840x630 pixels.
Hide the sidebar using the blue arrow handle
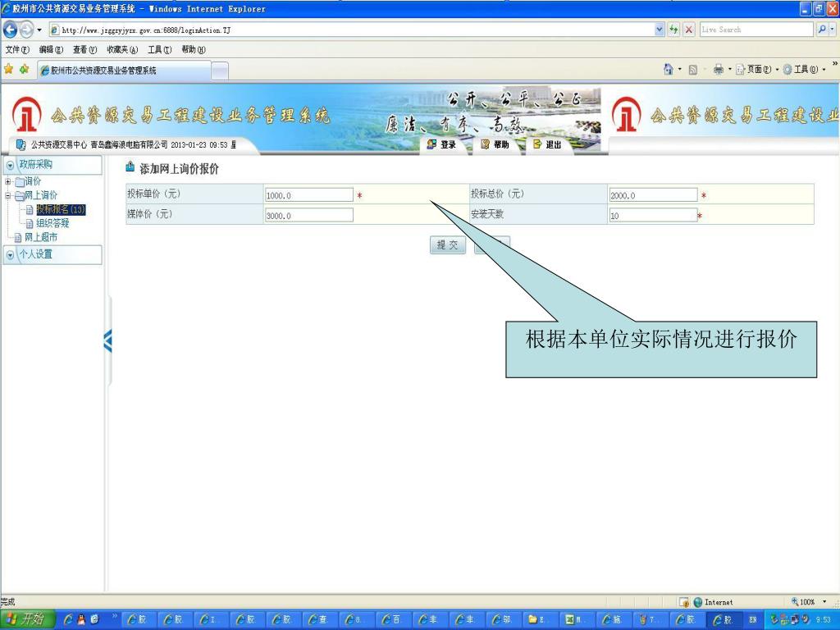[x=107, y=341]
